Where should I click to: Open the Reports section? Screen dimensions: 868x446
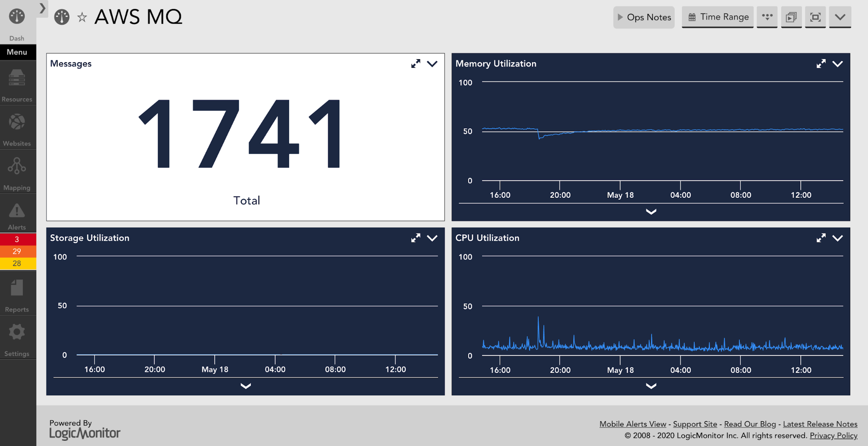pos(17,294)
